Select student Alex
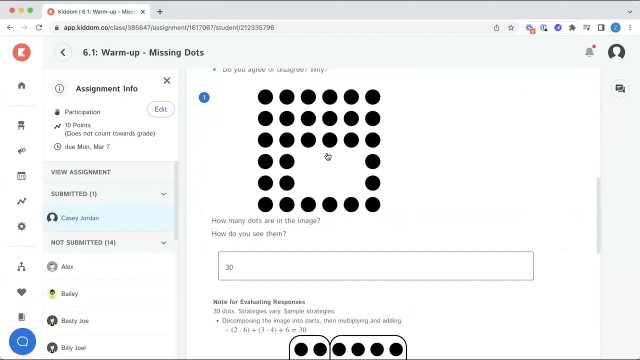640x360 pixels. coord(109,267)
